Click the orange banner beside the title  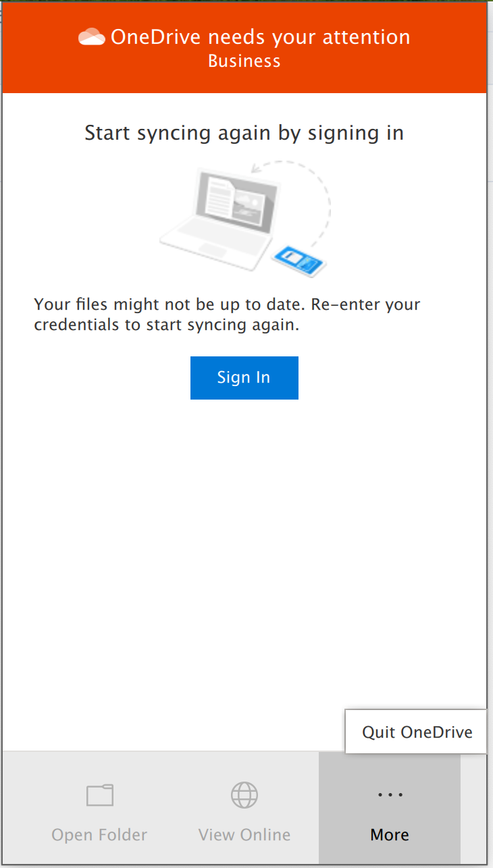41,47
